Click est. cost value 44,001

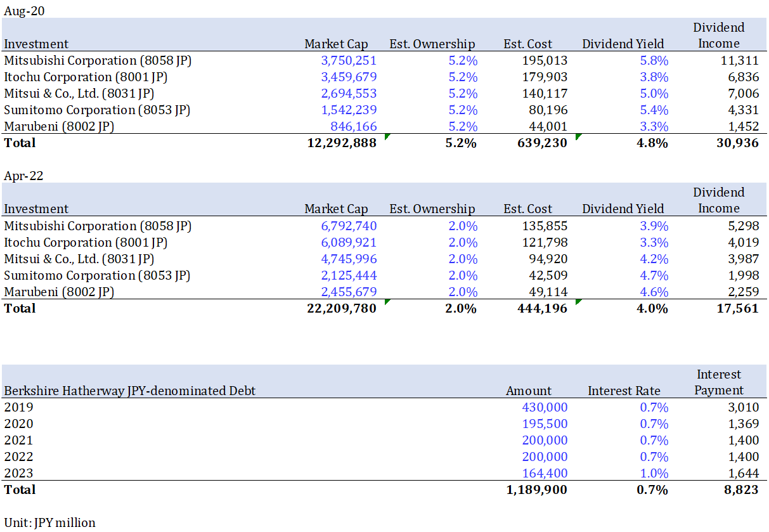point(550,126)
